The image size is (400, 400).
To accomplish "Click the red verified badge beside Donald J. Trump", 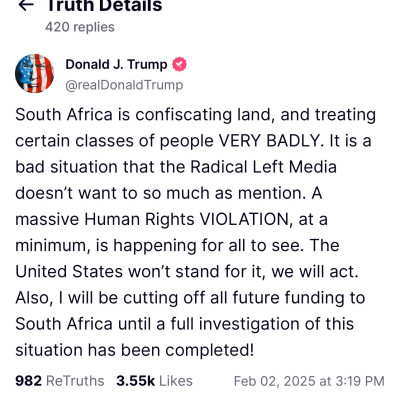I will (x=179, y=64).
